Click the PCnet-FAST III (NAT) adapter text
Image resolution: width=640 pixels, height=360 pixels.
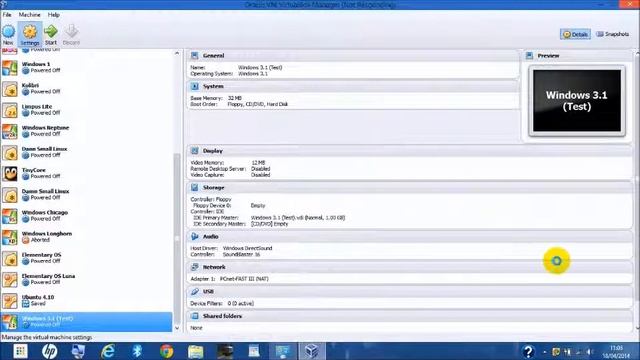coord(244,279)
